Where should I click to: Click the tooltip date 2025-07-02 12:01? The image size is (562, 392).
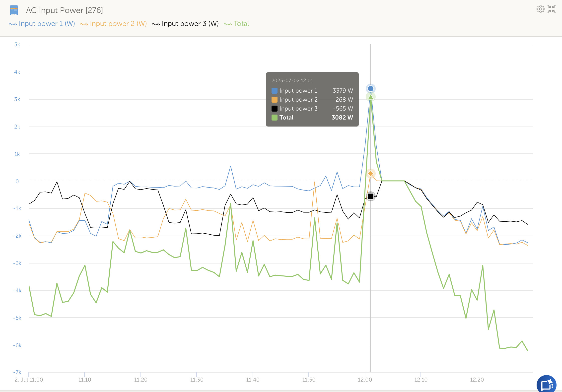click(292, 80)
